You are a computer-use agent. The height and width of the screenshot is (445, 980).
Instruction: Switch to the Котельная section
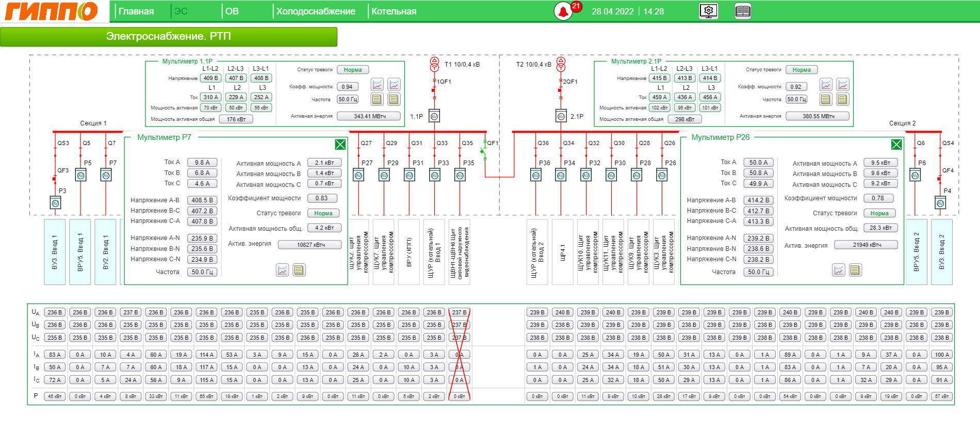[x=394, y=11]
